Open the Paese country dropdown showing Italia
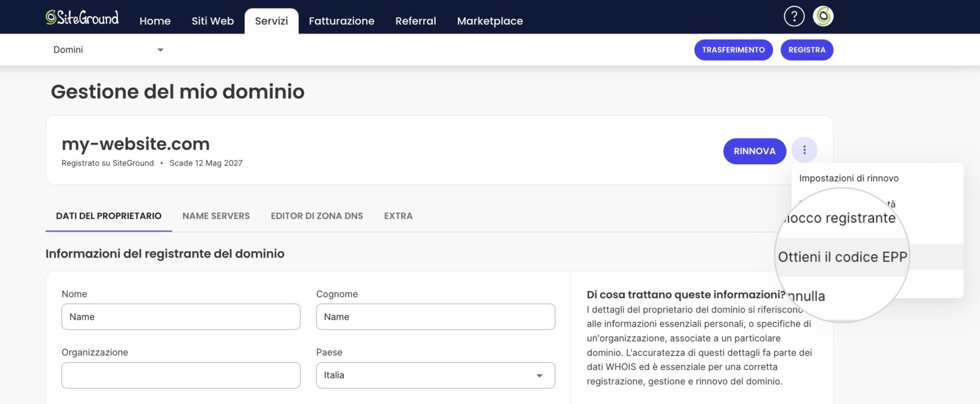The width and height of the screenshot is (980, 404). tap(435, 375)
